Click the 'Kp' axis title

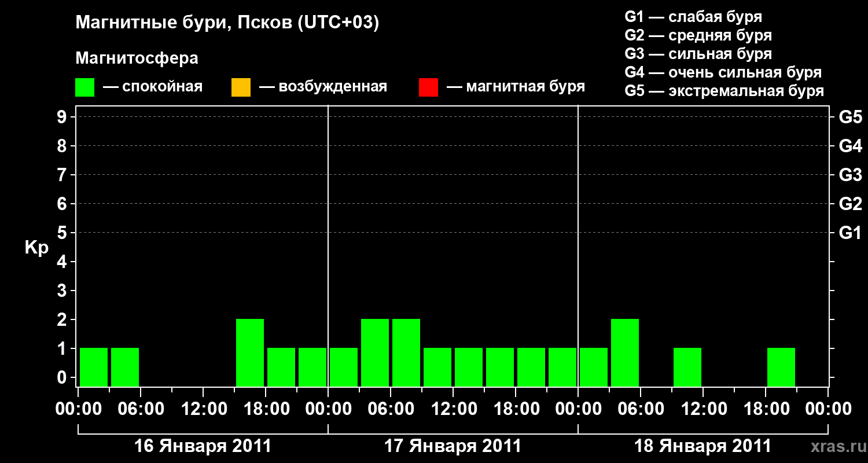tap(36, 248)
